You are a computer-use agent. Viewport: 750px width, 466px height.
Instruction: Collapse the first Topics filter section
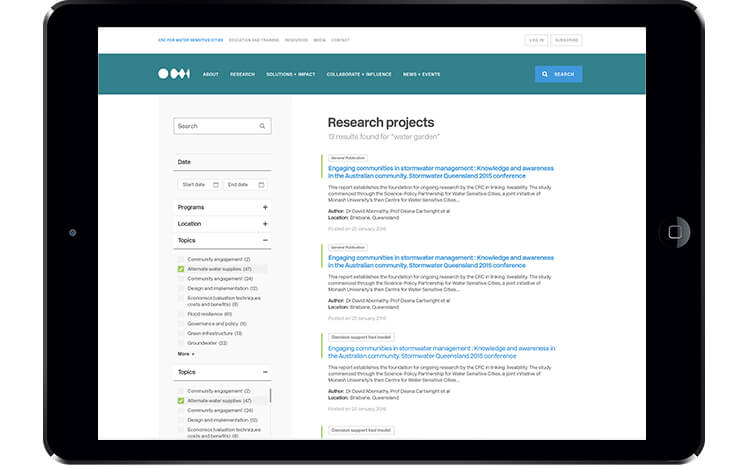coord(265,240)
